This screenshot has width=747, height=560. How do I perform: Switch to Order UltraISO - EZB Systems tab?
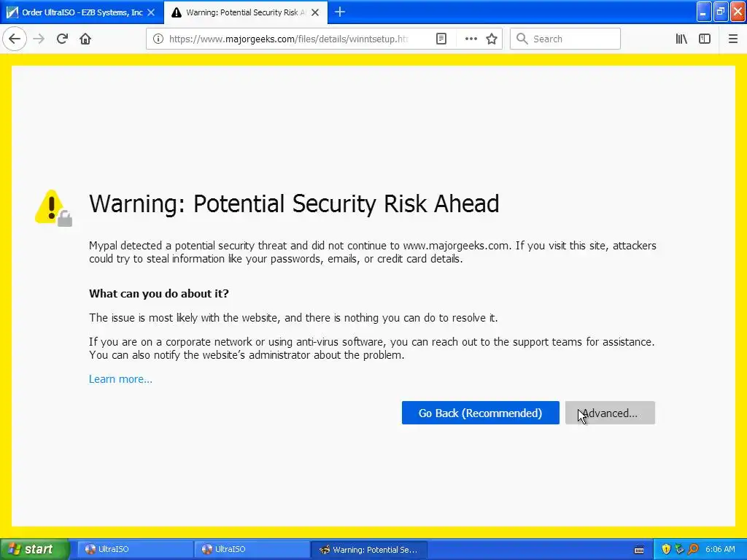(x=82, y=12)
